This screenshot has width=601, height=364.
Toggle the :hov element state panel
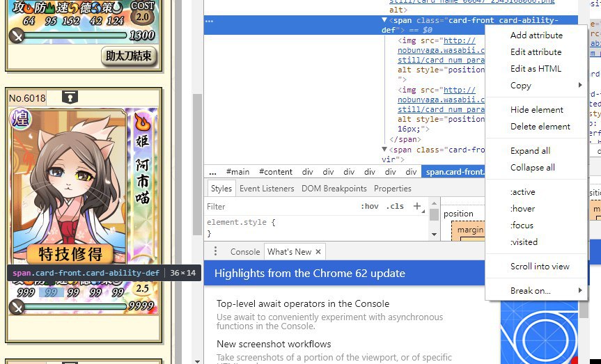[370, 206]
